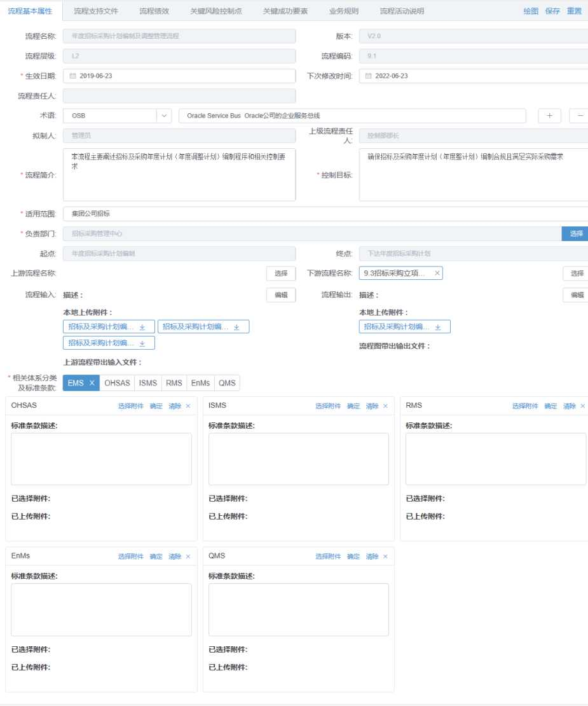
Task: Toggle the RMS system category
Action: click(x=174, y=383)
